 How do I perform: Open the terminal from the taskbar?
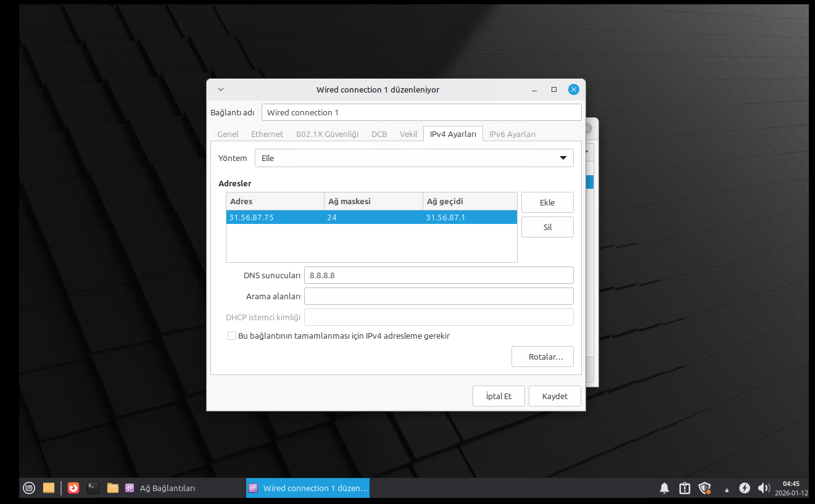click(93, 488)
